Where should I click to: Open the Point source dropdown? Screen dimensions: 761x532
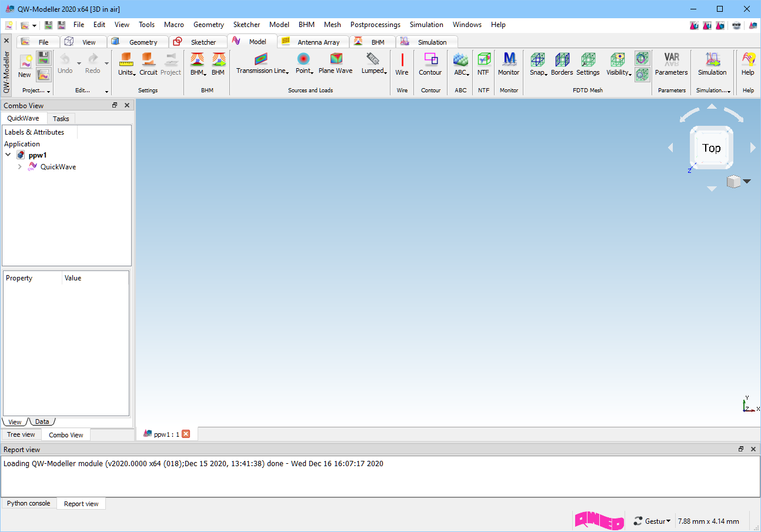[304, 63]
